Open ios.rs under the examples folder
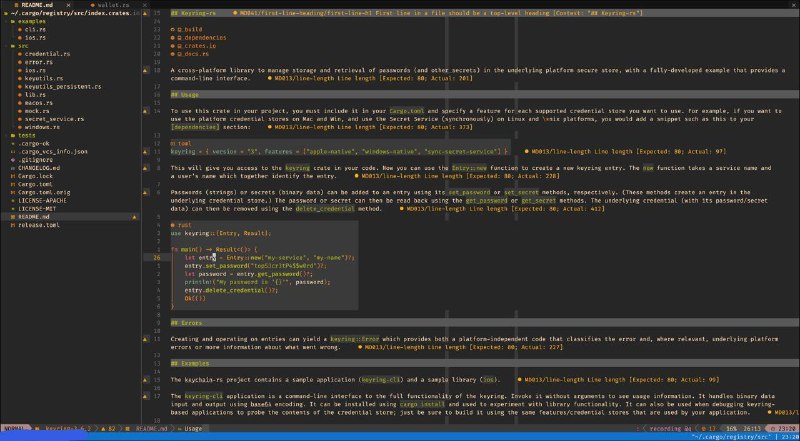 (35, 38)
